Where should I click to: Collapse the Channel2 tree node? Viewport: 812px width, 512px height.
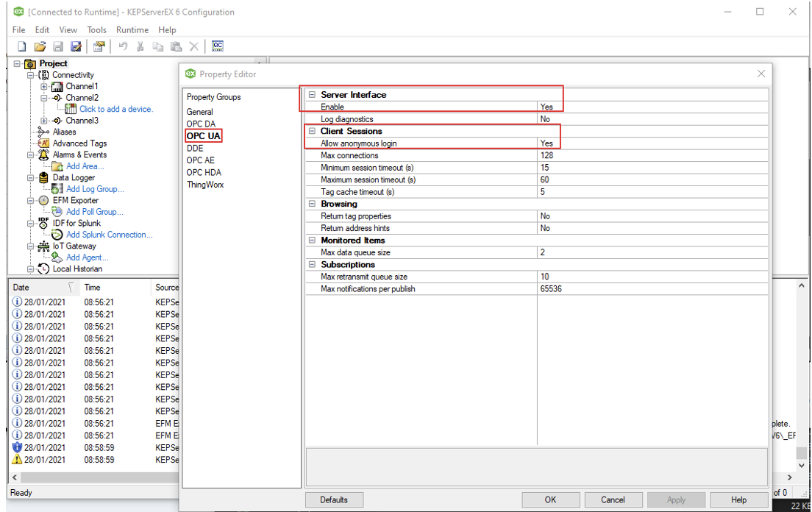[x=44, y=98]
